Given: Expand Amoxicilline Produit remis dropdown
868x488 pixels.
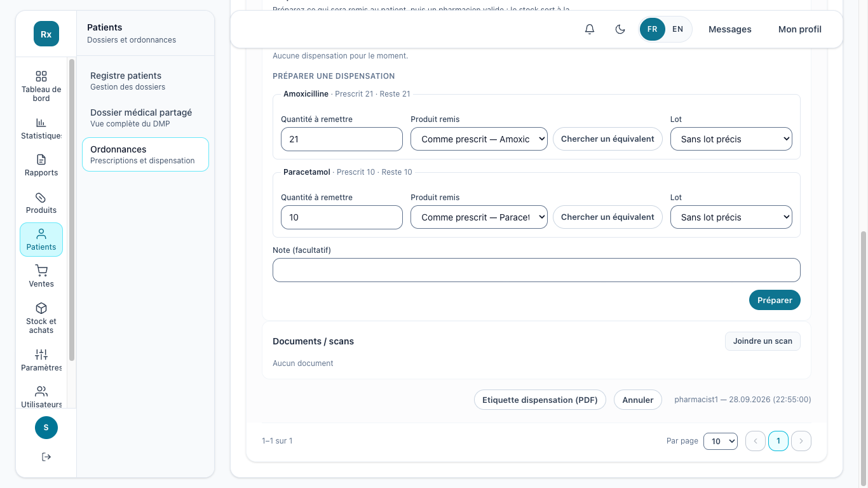Looking at the screenshot, I should coord(479,139).
